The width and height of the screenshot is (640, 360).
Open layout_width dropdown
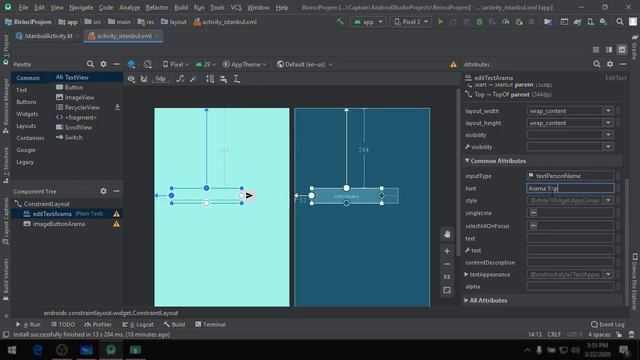[608, 111]
